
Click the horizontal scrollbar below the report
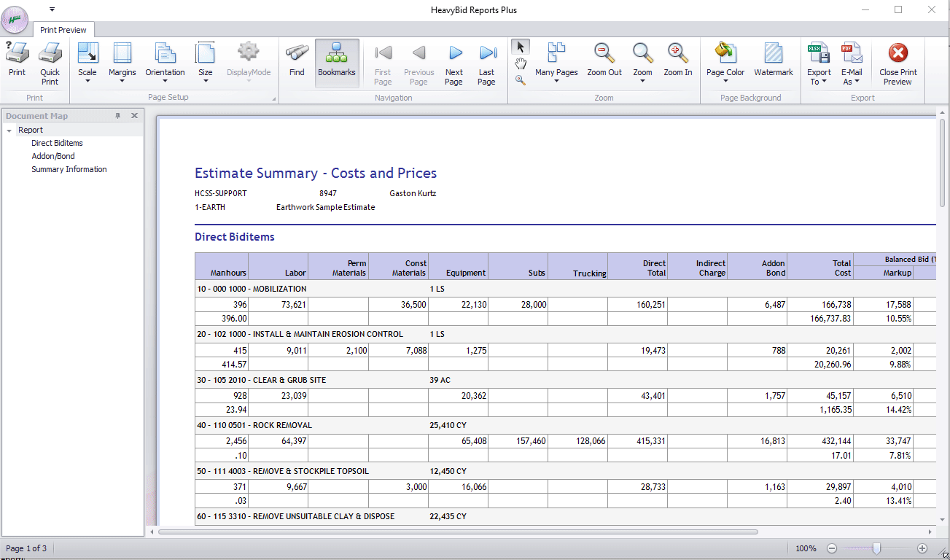pos(458,532)
